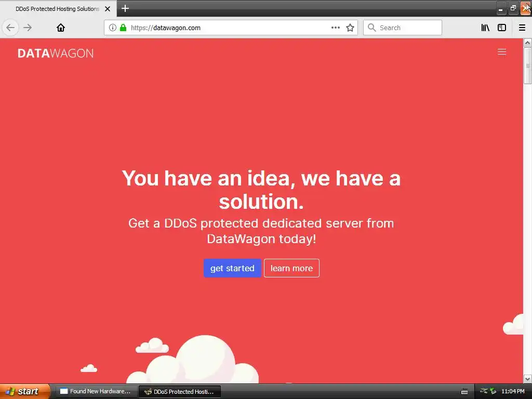This screenshot has width=532, height=399.
Task: Select DDoS Protected Hosti taskbar button
Action: point(180,392)
